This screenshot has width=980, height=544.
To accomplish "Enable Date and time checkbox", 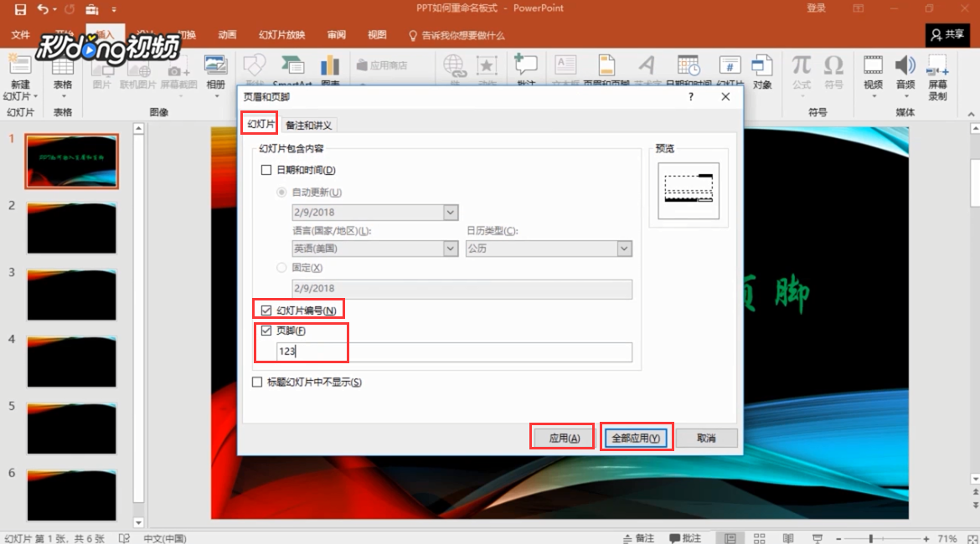I will 266,170.
